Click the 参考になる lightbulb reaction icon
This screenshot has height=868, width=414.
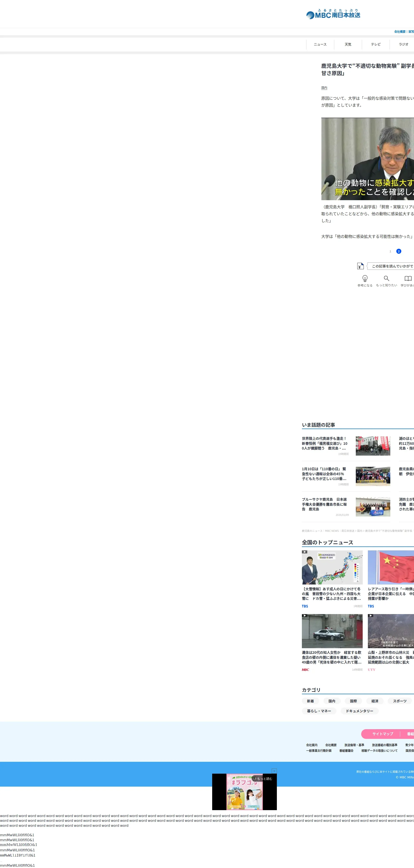(365, 278)
